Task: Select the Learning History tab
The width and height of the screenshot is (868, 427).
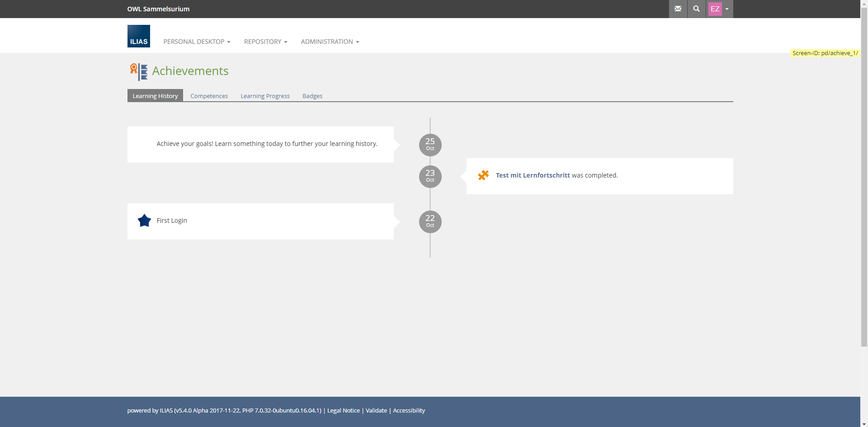Action: pos(155,96)
